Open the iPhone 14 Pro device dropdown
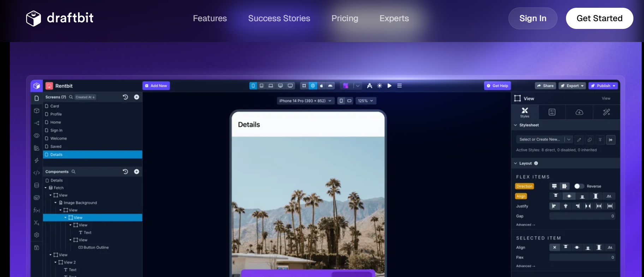Screen dimensions: 644x277 pyautogui.click(x=305, y=101)
